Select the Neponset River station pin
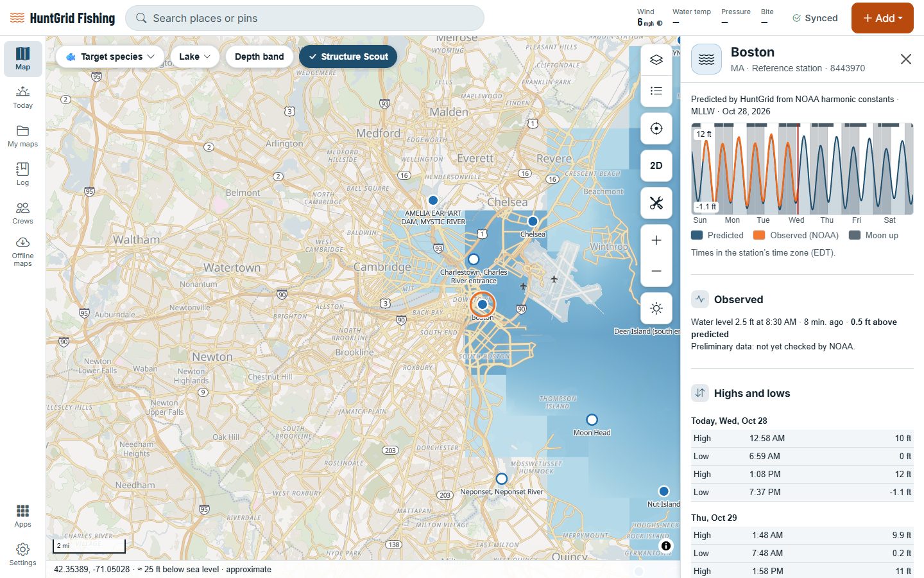 [502, 479]
